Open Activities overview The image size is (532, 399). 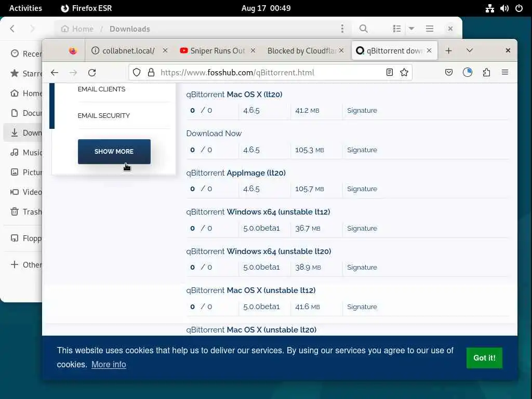tap(25, 8)
